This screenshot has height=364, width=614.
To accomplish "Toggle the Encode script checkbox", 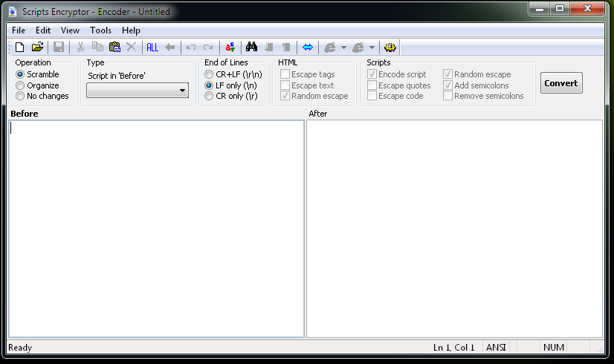I will [x=397, y=74].
